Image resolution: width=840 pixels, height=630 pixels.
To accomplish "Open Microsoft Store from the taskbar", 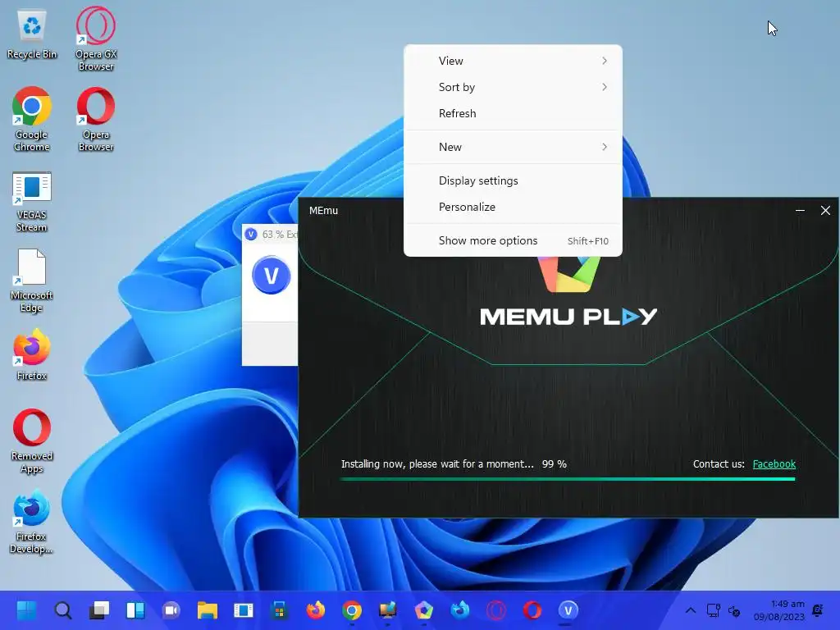I will click(279, 610).
